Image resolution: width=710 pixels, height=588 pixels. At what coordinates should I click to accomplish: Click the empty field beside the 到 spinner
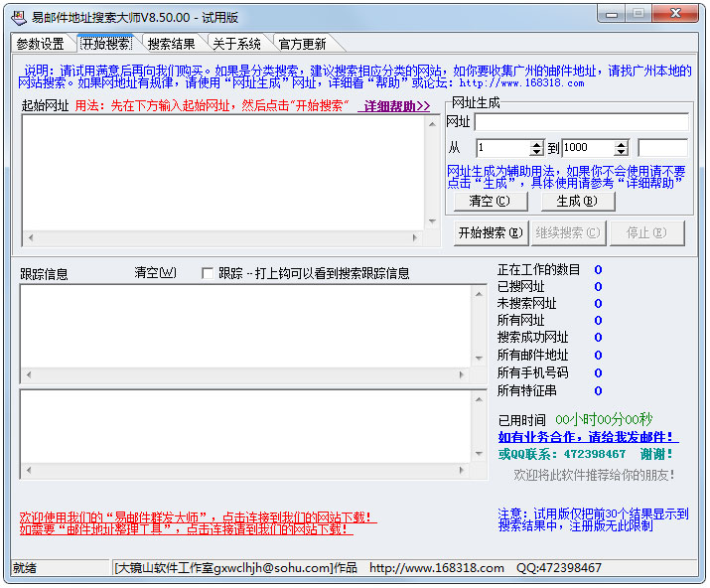[663, 148]
